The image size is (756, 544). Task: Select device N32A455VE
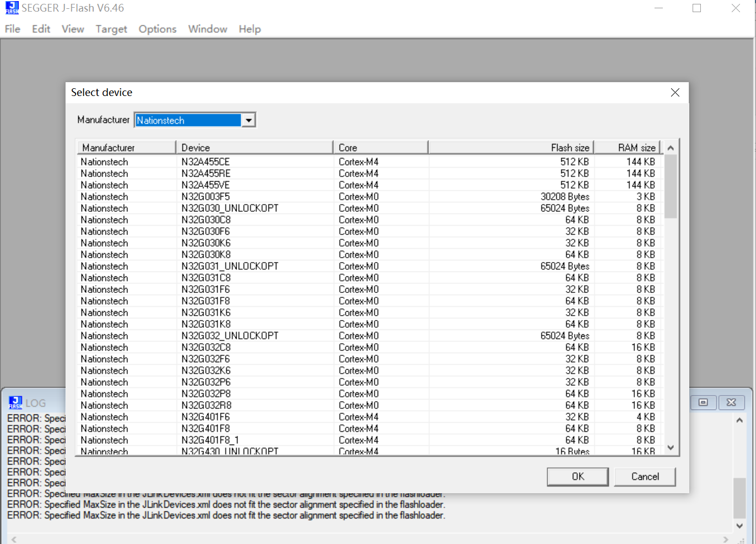(x=205, y=185)
